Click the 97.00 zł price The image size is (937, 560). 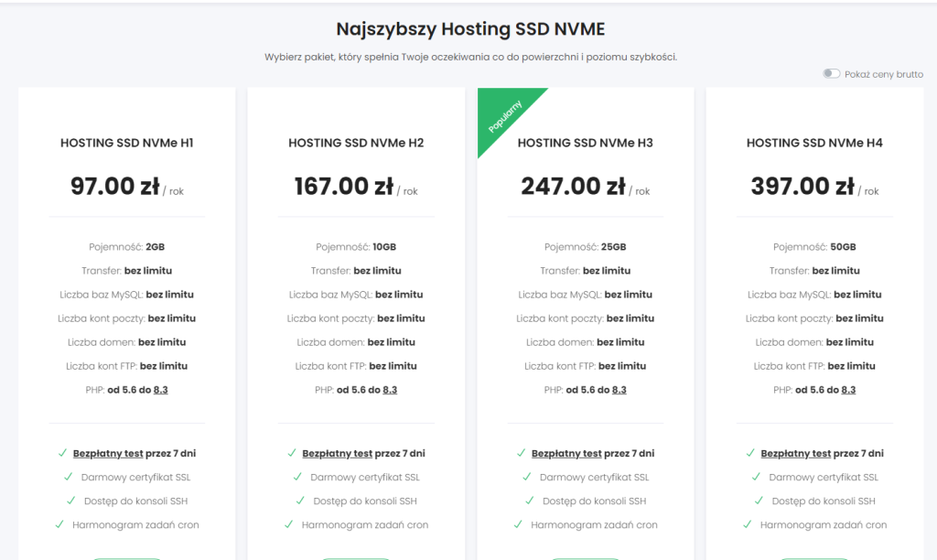click(114, 186)
